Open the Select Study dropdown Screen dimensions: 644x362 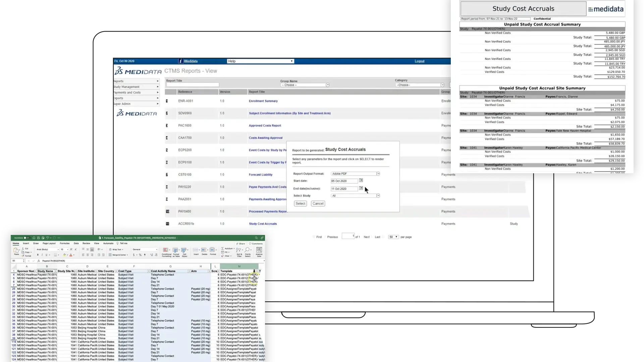pyautogui.click(x=378, y=196)
